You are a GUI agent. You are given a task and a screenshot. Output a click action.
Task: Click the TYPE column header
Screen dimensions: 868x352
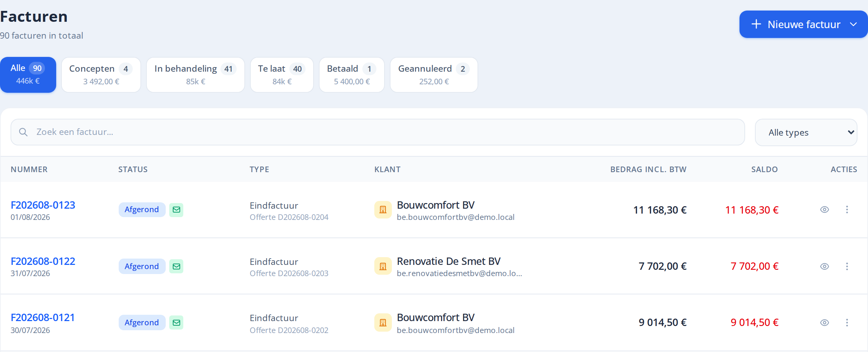click(259, 169)
